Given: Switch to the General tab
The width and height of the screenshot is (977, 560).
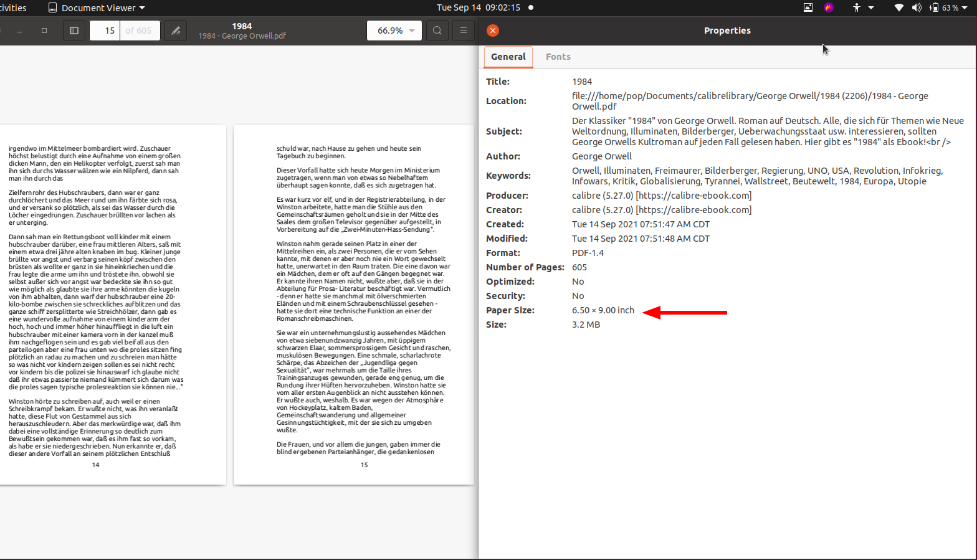Looking at the screenshot, I should [508, 57].
